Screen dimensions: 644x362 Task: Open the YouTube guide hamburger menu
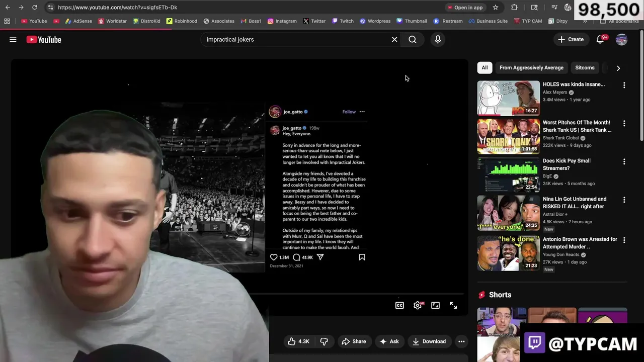(13, 39)
